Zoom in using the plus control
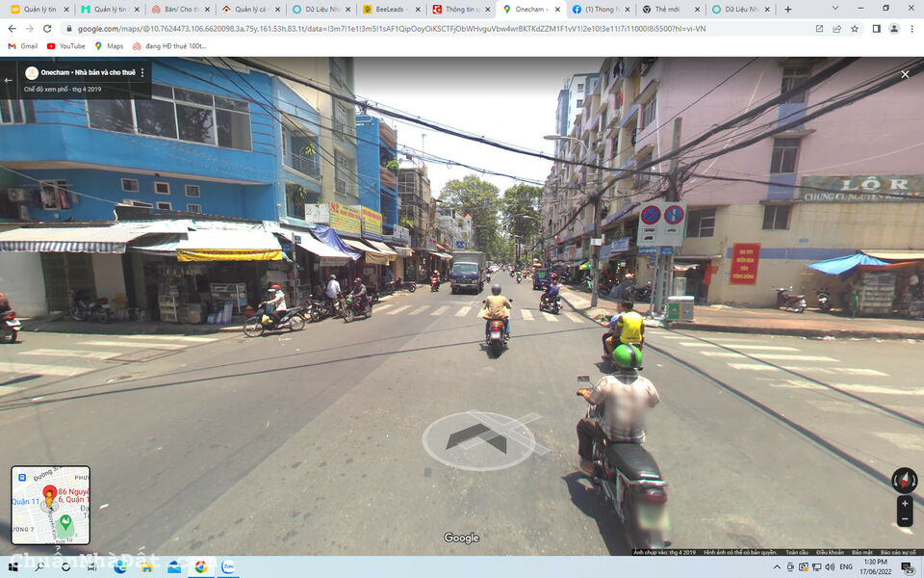The height and width of the screenshot is (578, 924). point(906,503)
